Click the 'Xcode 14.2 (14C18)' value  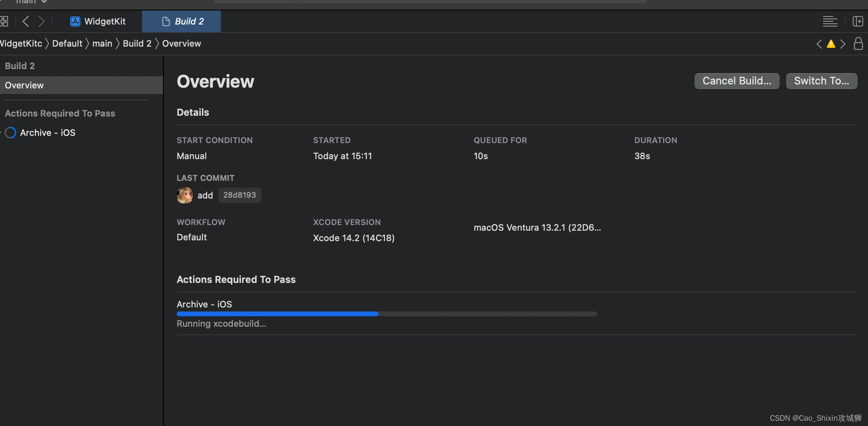(x=354, y=238)
